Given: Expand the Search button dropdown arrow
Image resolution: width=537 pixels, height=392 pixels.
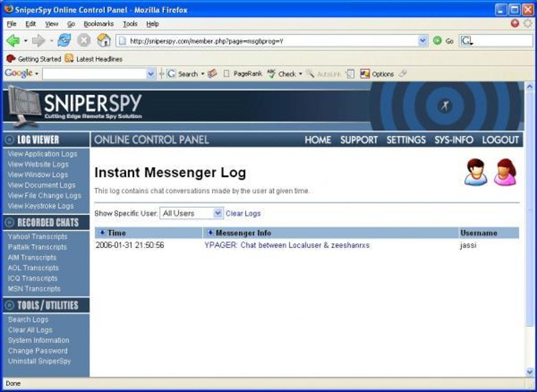Looking at the screenshot, I should pos(202,74).
